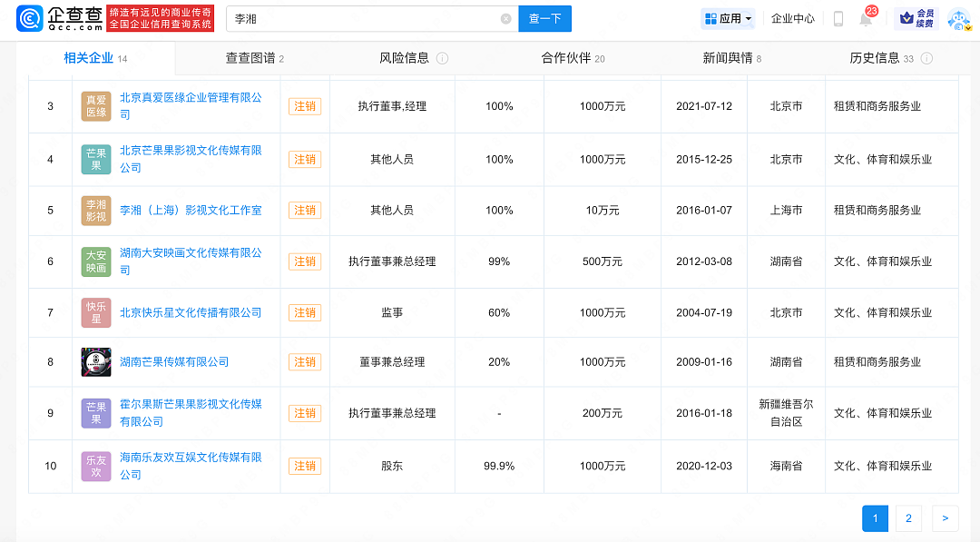Click the 湖南芒果传媒 company logo thumbnail
Screen dimensions: 980x542
(95, 361)
